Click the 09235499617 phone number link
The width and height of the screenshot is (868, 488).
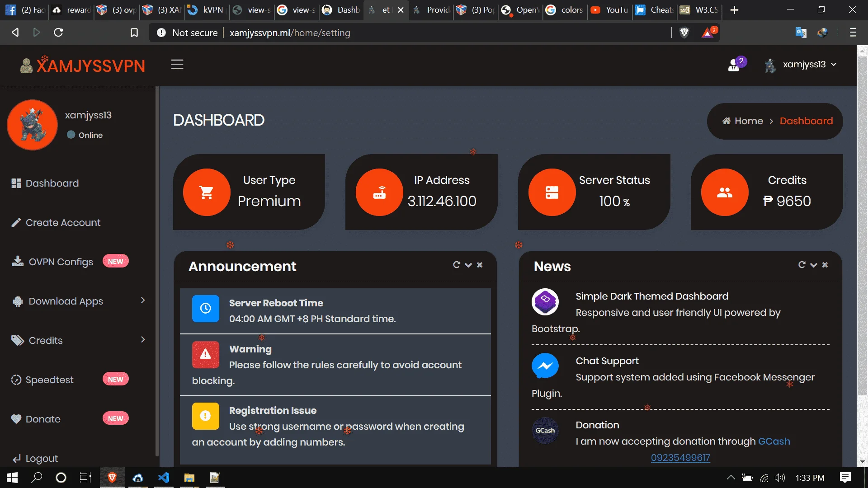(x=680, y=458)
